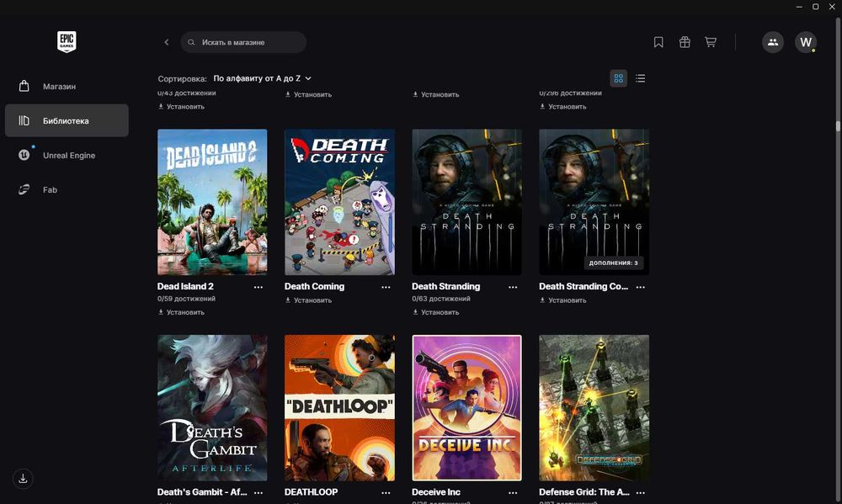Click the search magnifier icon
The height and width of the screenshot is (504, 842).
[x=191, y=42]
